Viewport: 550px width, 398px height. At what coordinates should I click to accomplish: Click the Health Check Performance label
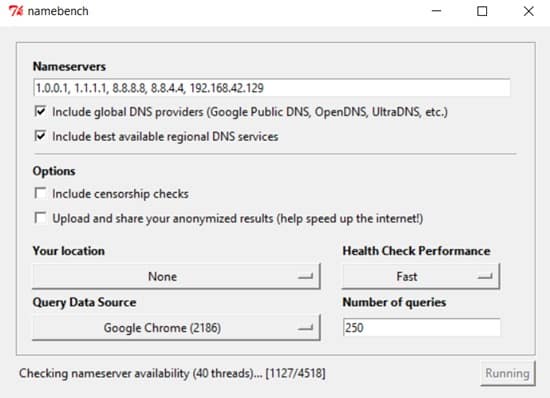(x=416, y=251)
